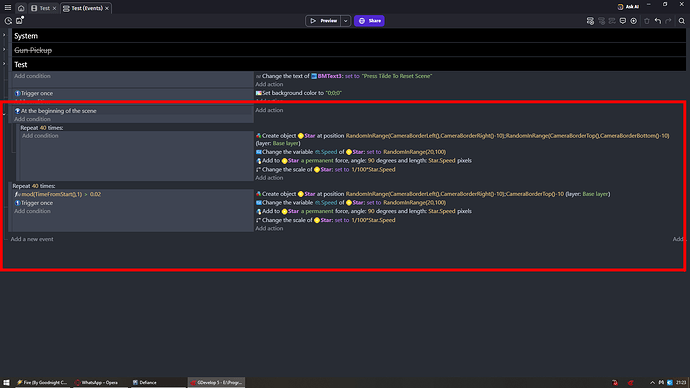Click the purple Share button

[369, 21]
